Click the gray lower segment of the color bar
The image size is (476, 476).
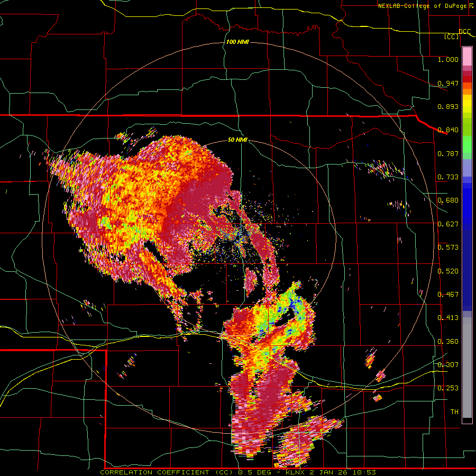coord(467,368)
